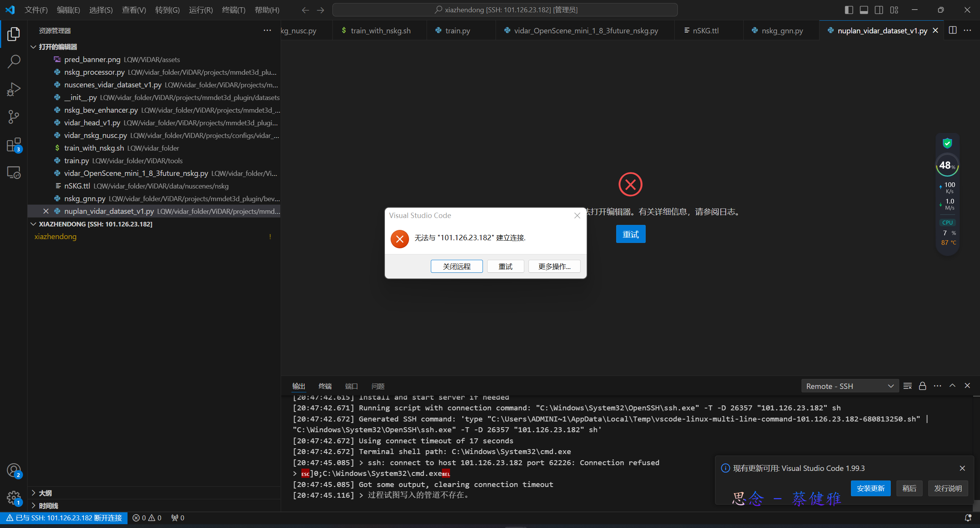Switch to the Terminal panel tab
The width and height of the screenshot is (980, 528).
[325, 386]
